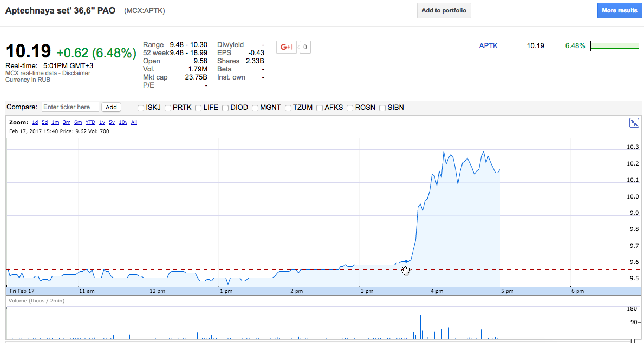Click the Add to portfolio button
The height and width of the screenshot is (343, 644).
(444, 11)
